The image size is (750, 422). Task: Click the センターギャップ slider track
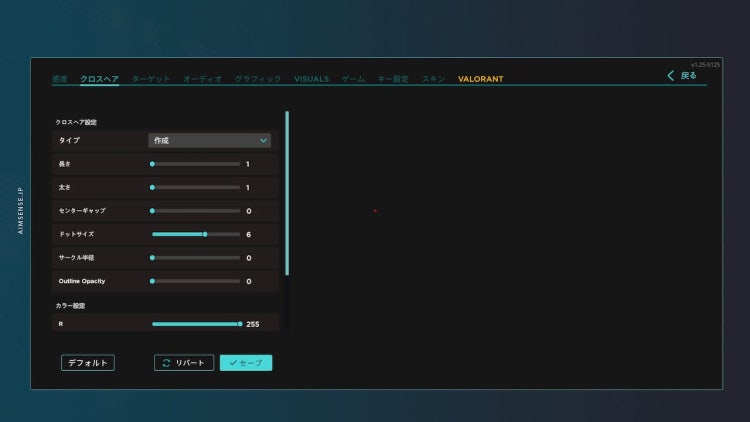click(196, 211)
